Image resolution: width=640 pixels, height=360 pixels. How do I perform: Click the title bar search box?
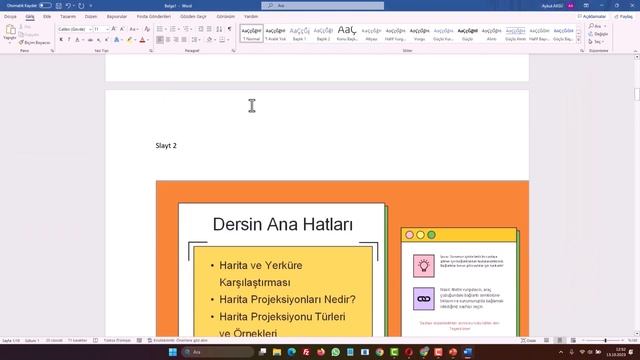pos(322,6)
